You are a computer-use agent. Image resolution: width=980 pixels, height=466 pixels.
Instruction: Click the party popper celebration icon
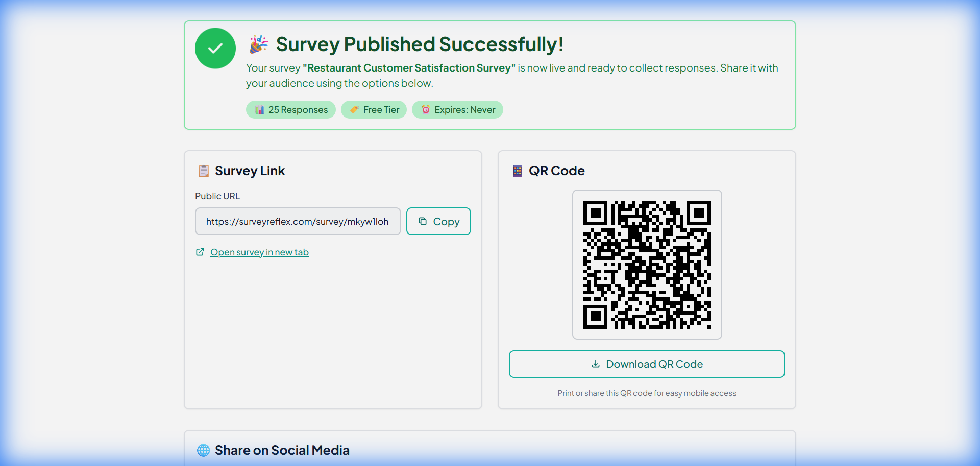[x=259, y=44]
